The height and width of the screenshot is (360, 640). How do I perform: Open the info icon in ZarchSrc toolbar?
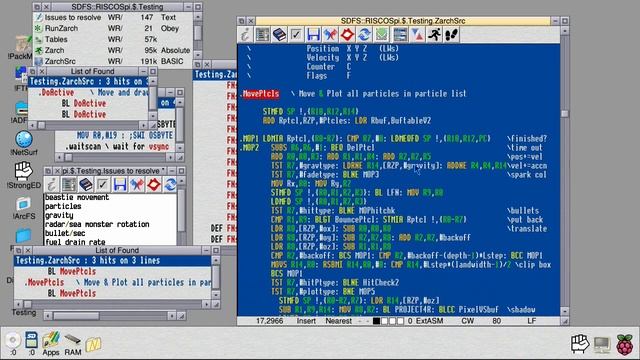(245, 35)
